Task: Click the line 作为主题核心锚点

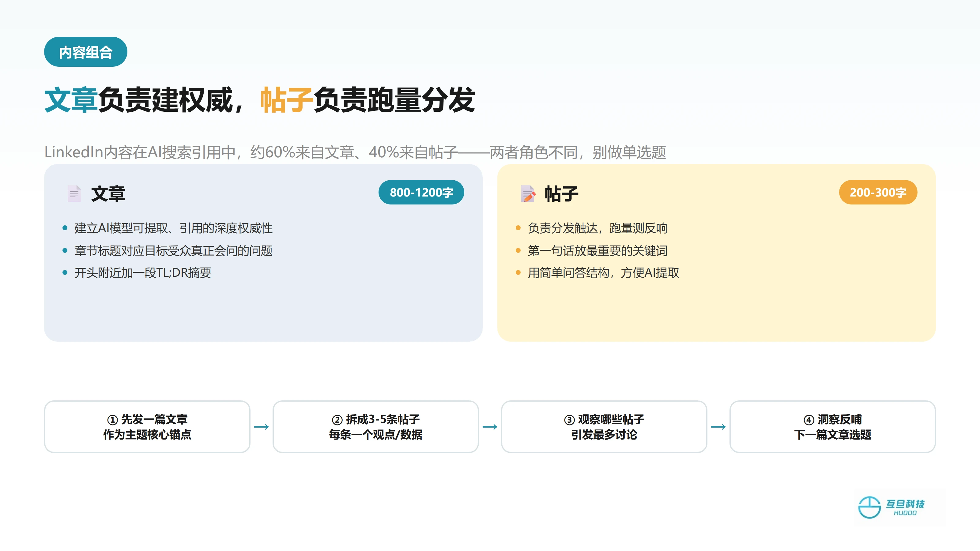Action: (x=147, y=435)
